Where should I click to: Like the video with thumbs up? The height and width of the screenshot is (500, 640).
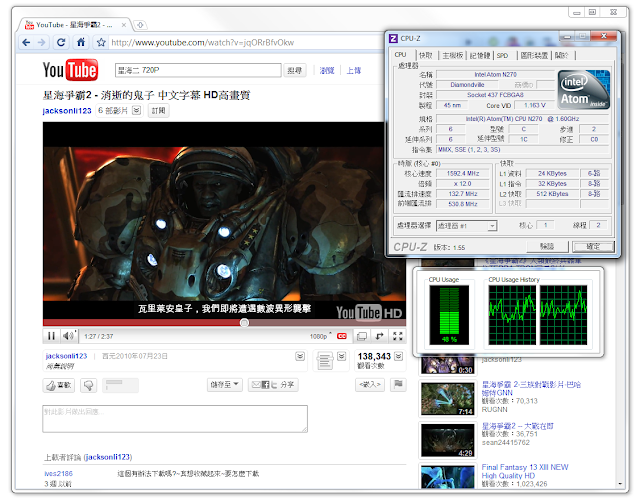59,385
